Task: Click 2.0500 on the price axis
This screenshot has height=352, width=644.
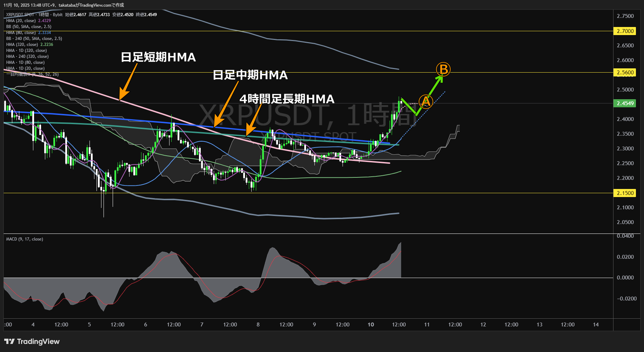Action: pyautogui.click(x=625, y=222)
